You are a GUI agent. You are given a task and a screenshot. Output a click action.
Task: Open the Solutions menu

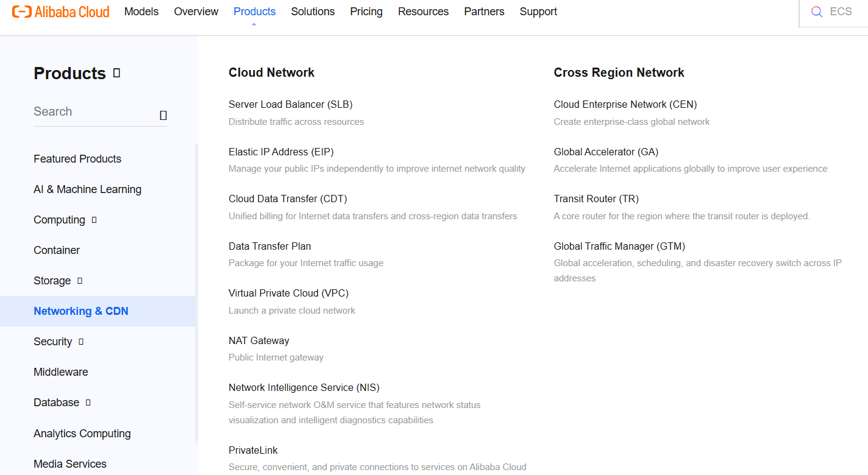pos(313,12)
